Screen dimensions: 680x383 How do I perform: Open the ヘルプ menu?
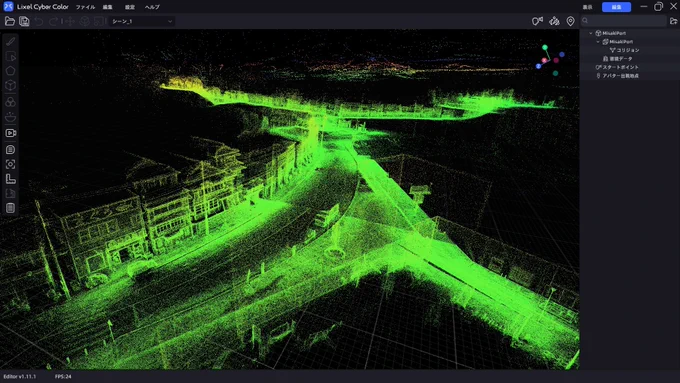[x=152, y=7]
